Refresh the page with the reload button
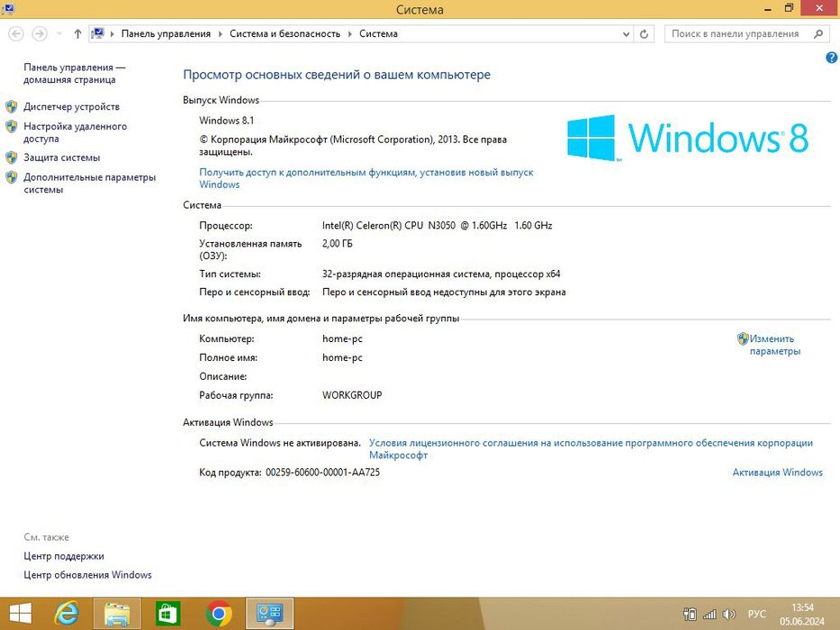840x630 pixels. click(x=644, y=34)
